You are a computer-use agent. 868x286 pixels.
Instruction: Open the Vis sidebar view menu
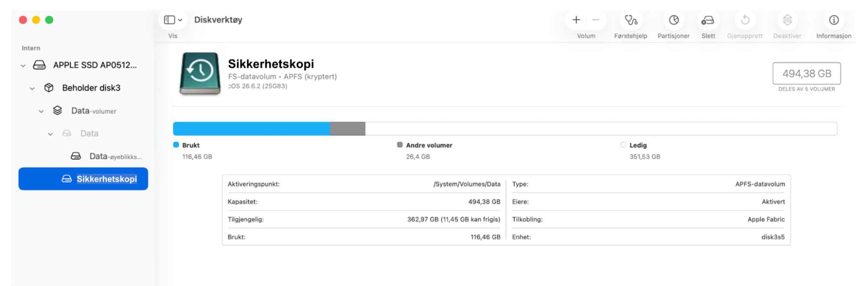click(x=173, y=20)
